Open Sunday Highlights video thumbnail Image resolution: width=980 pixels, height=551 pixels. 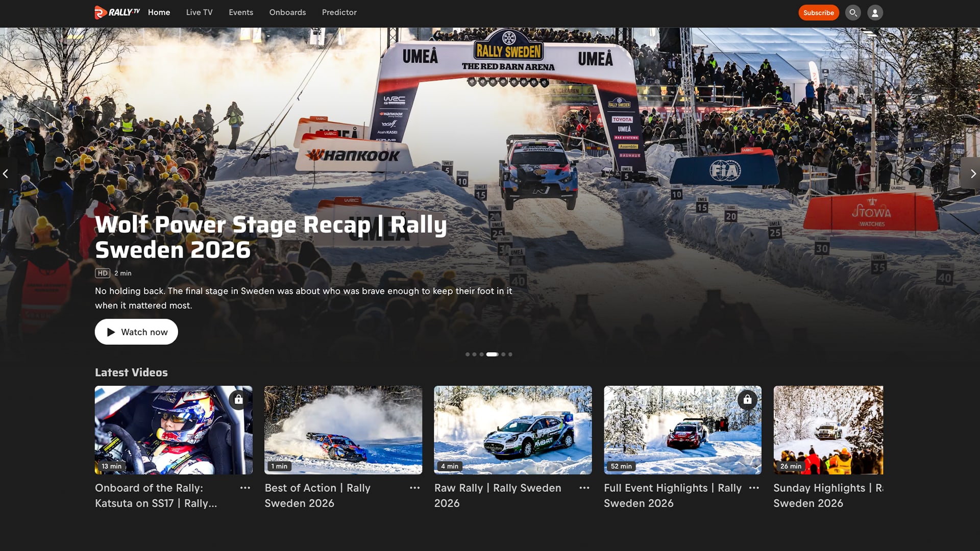click(828, 430)
